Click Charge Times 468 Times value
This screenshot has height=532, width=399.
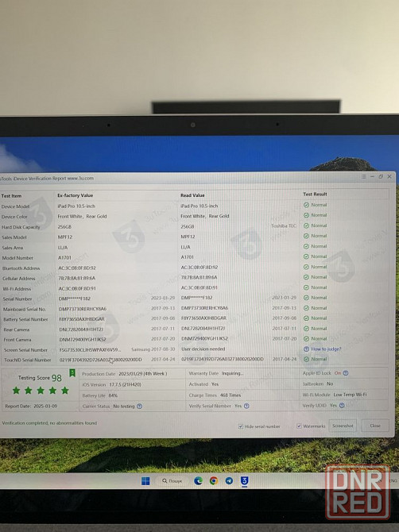[x=230, y=395]
